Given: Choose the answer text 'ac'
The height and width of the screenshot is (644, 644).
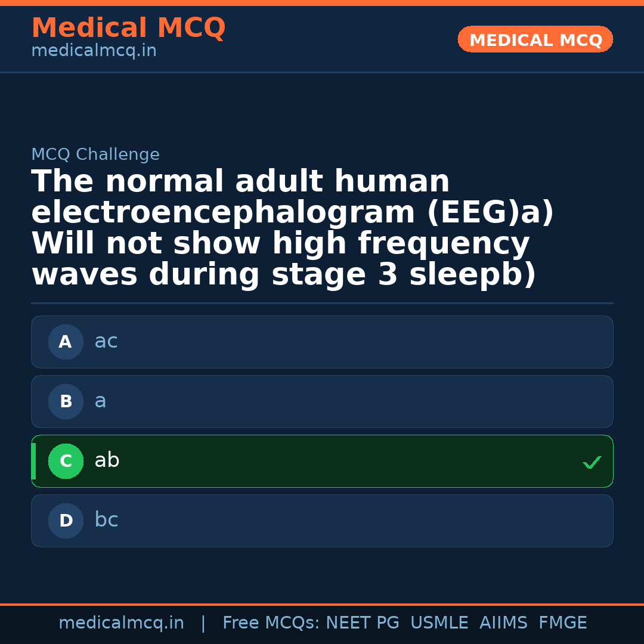Looking at the screenshot, I should coord(106,342).
